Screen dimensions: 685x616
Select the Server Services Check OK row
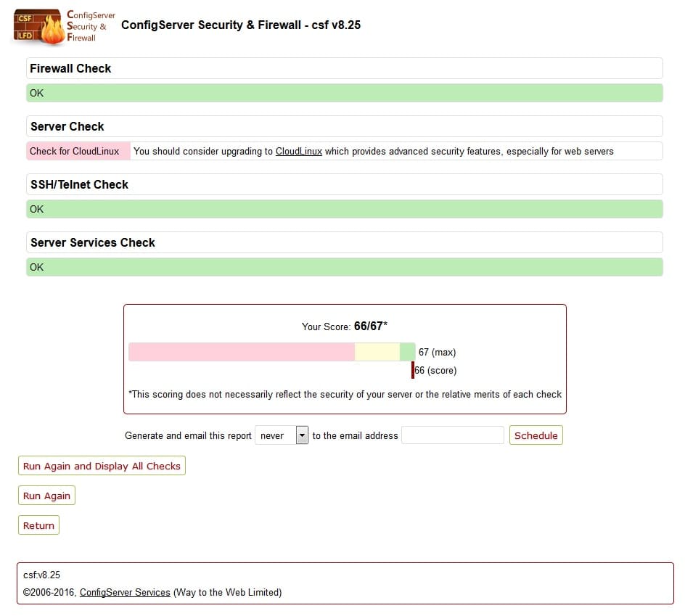344,267
